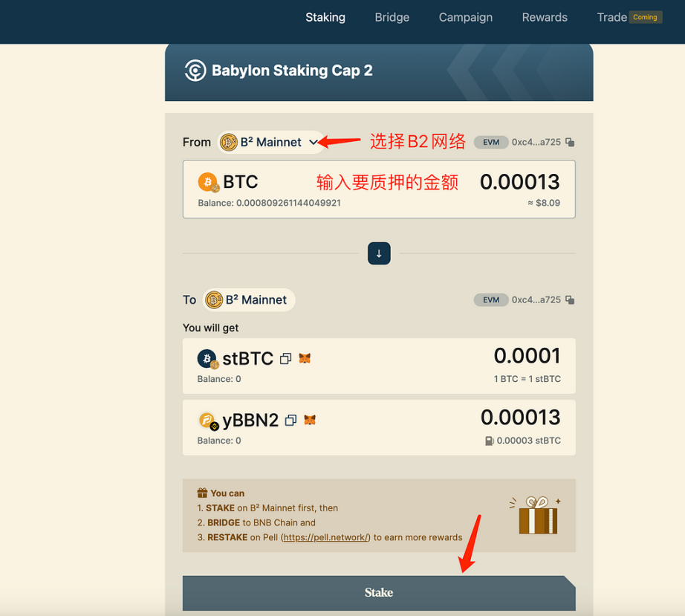The width and height of the screenshot is (685, 616).
Task: Focus the BTC amount input 0.00013
Action: 519,182
